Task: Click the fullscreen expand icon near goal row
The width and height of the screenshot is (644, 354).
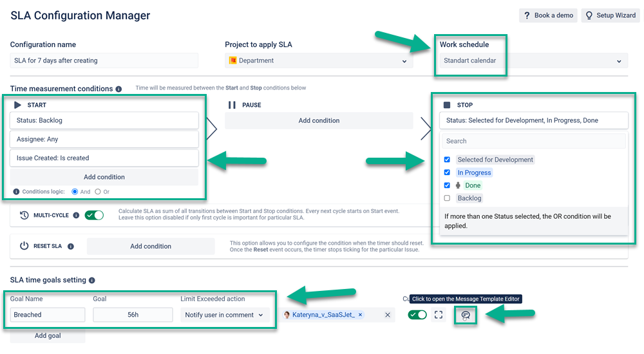Action: point(439,315)
